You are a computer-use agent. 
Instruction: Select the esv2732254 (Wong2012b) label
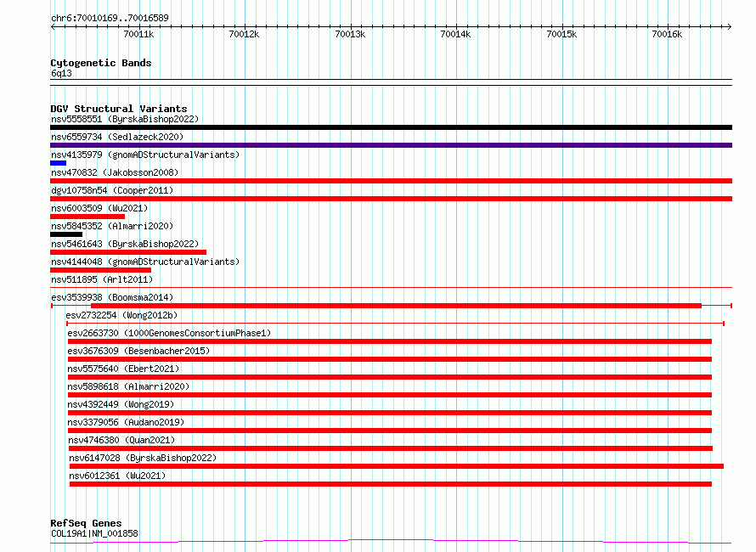pos(121,315)
